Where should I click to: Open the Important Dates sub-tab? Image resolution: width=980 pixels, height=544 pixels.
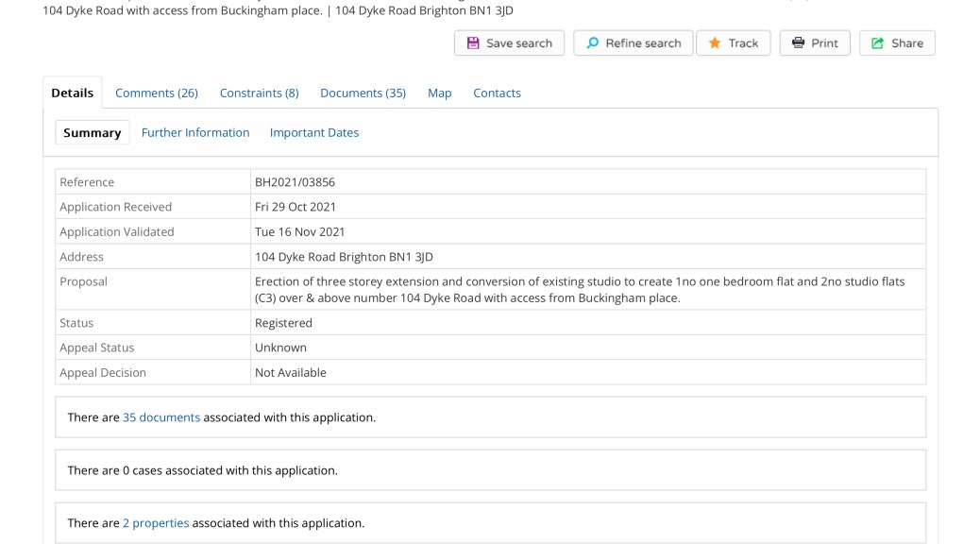pyautogui.click(x=314, y=133)
